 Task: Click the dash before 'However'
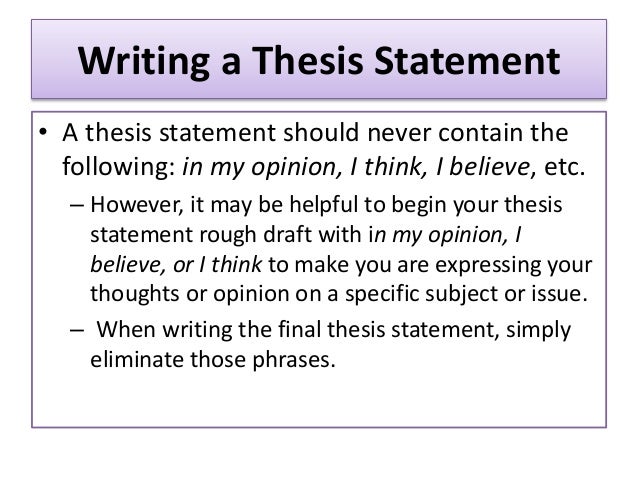pyautogui.click(x=76, y=205)
